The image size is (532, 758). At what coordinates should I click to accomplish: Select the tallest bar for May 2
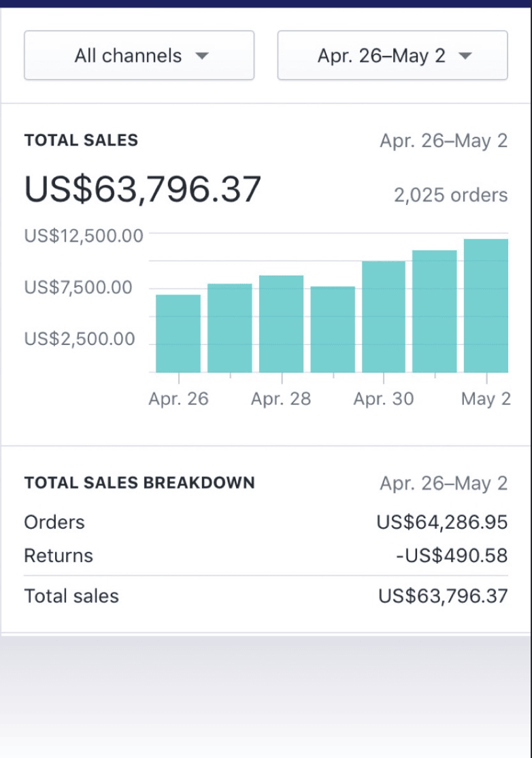click(486, 306)
